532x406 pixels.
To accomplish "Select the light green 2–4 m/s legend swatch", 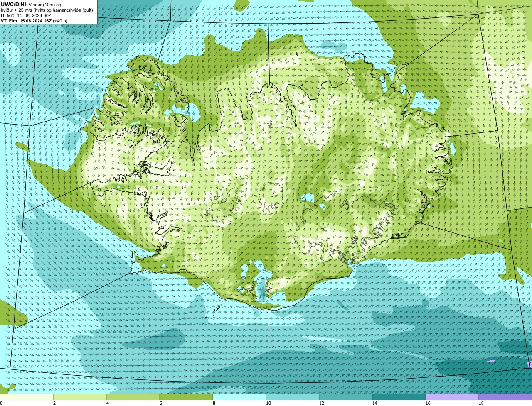I will coord(80,397).
